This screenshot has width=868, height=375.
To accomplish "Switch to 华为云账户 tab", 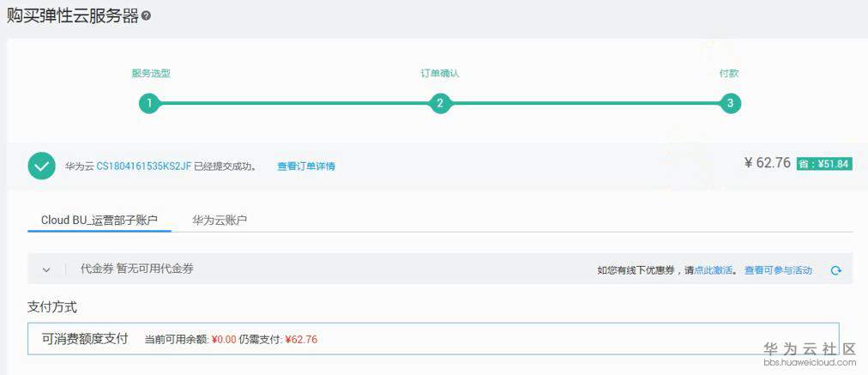I will coord(220,220).
